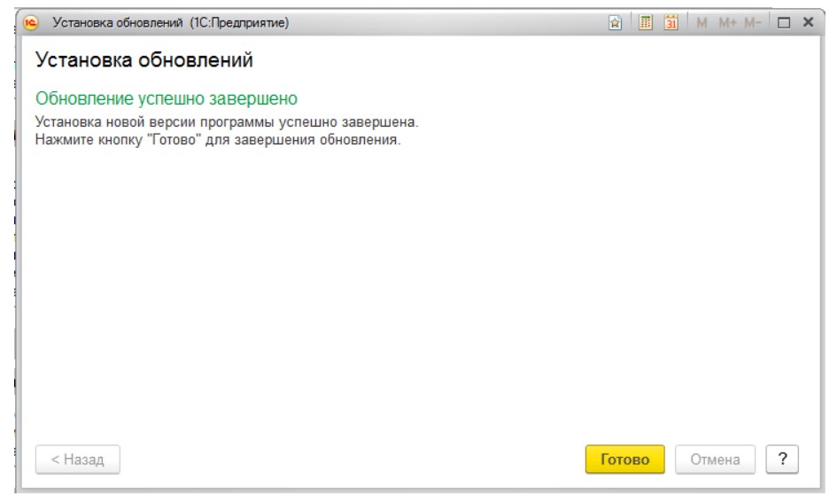
Task: Click the yellow Готово button
Action: point(624,459)
